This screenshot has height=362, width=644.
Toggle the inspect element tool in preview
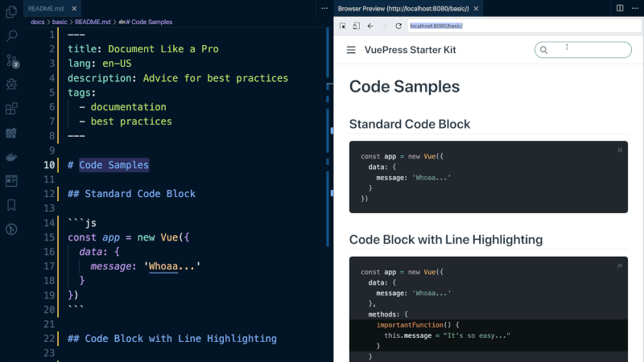coord(343,26)
